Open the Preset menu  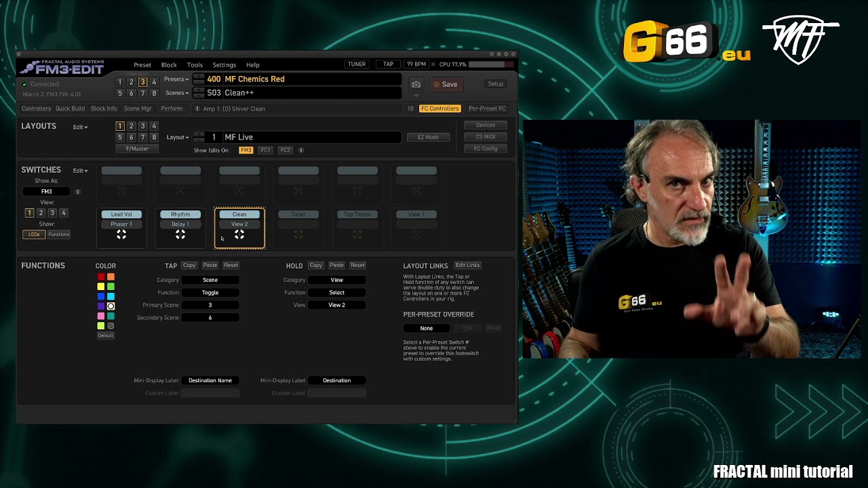click(x=142, y=65)
